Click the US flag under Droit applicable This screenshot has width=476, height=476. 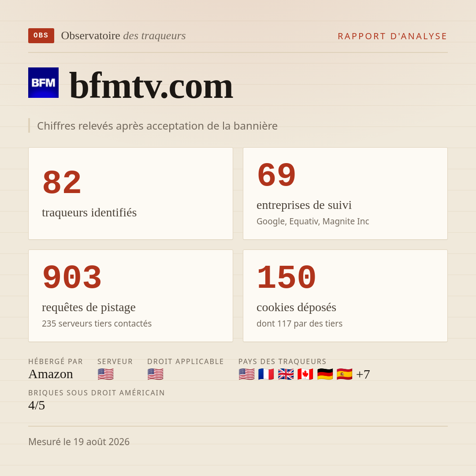tap(156, 374)
